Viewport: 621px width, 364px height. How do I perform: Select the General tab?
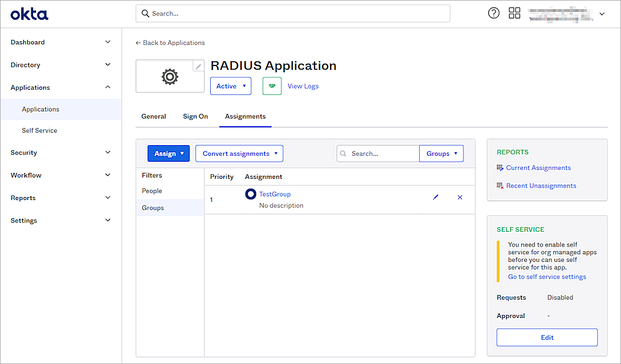(153, 116)
